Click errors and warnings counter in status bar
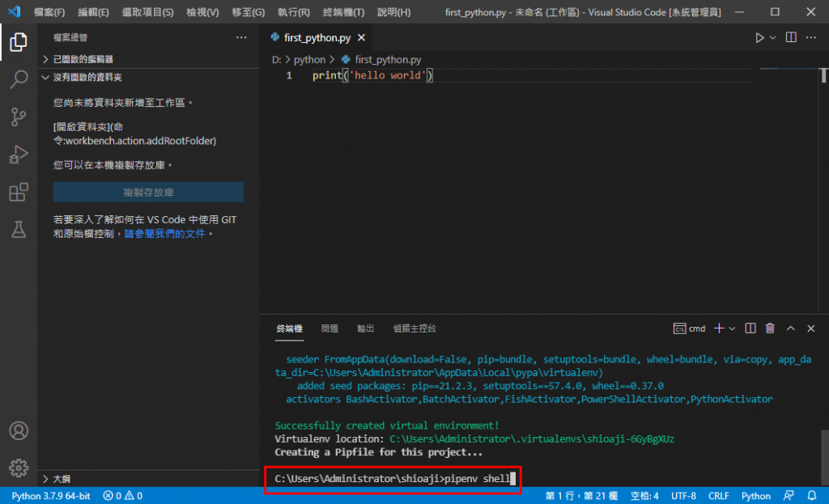 coord(123,496)
